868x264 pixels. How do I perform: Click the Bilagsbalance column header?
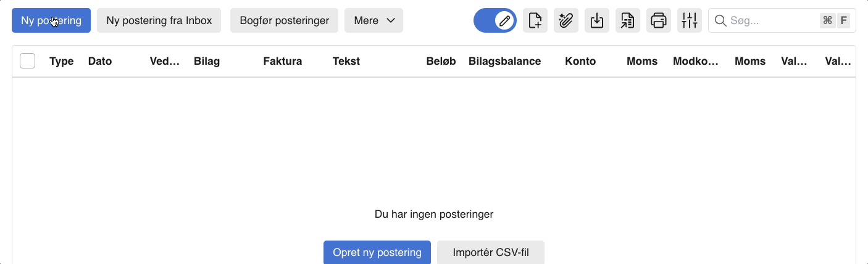point(505,61)
